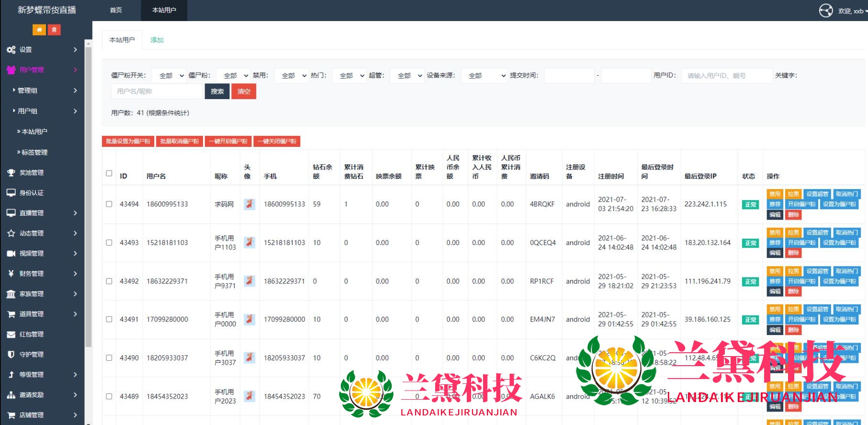The width and height of the screenshot is (868, 425).
Task: Click 批量设置为僵尸粉 button
Action: pyautogui.click(x=128, y=141)
